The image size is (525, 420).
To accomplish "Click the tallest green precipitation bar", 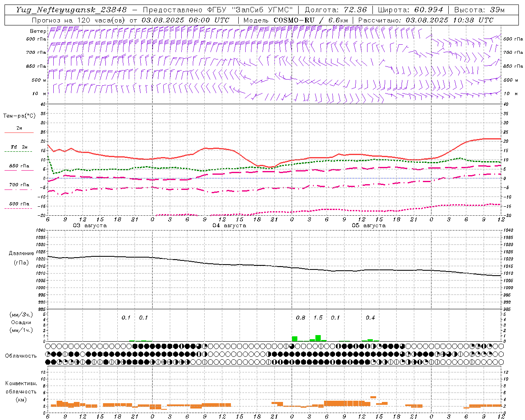I will 318,338.
